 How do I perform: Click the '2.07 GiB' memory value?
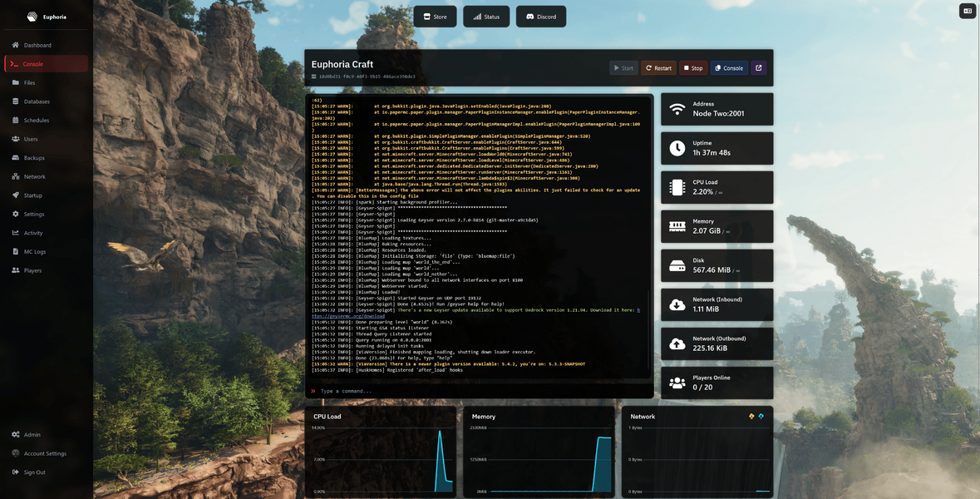[707, 230]
